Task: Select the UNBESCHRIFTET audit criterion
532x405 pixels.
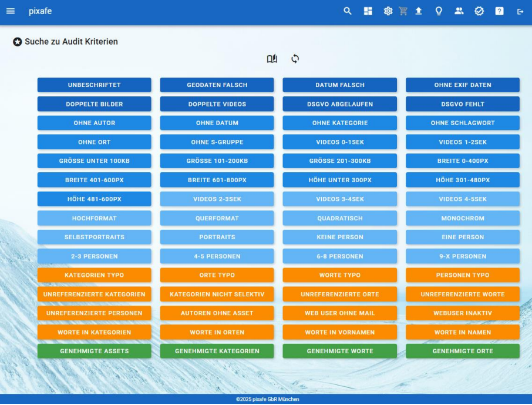Action: point(94,85)
